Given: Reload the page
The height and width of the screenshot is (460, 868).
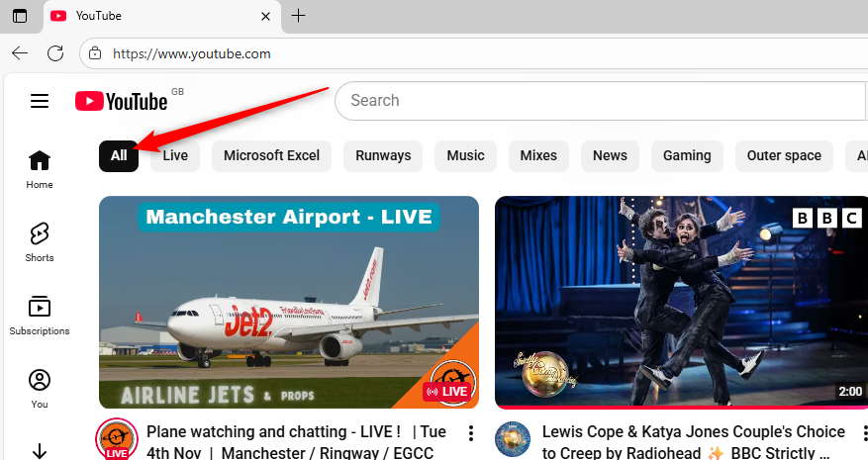Looking at the screenshot, I should pos(55,53).
